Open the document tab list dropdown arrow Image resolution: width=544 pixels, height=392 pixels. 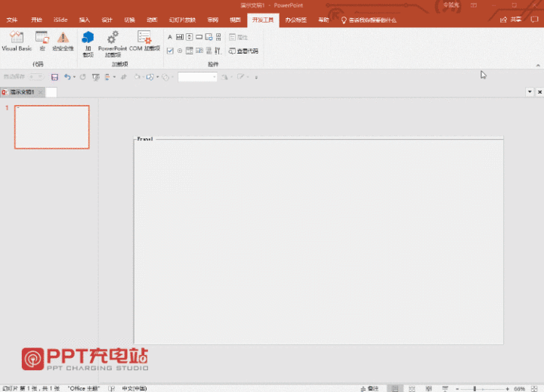[530, 92]
